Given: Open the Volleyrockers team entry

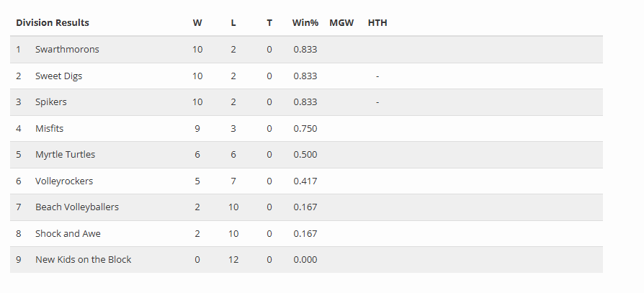Looking at the screenshot, I should click(x=64, y=181).
